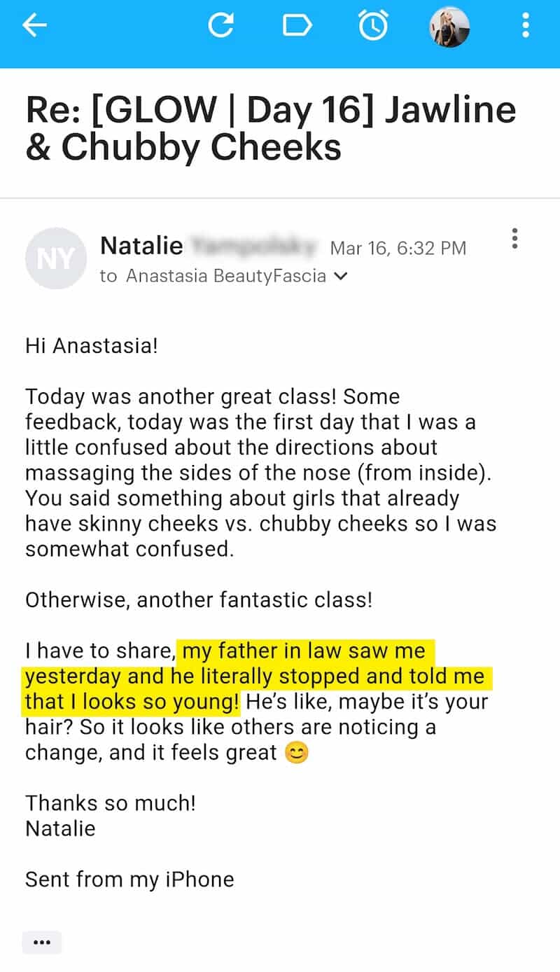560x972 pixels.
Task: Click the yellow highlighted father in law text
Action: [255, 676]
